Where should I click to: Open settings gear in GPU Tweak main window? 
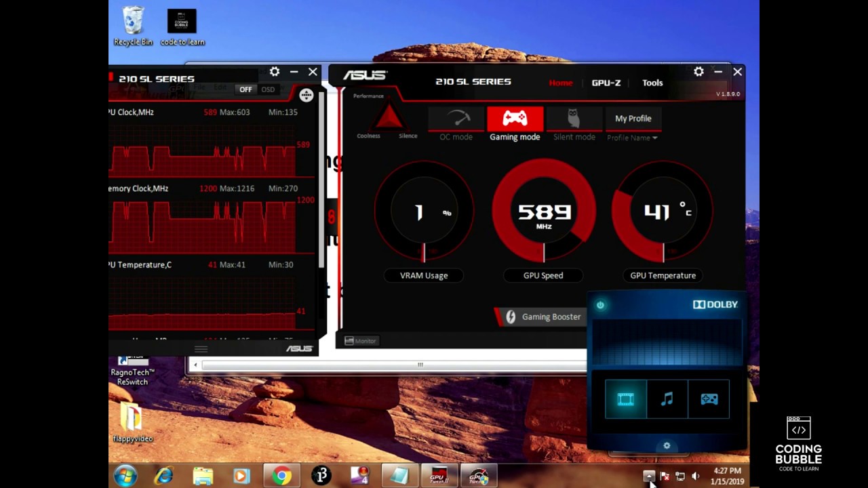click(x=698, y=71)
